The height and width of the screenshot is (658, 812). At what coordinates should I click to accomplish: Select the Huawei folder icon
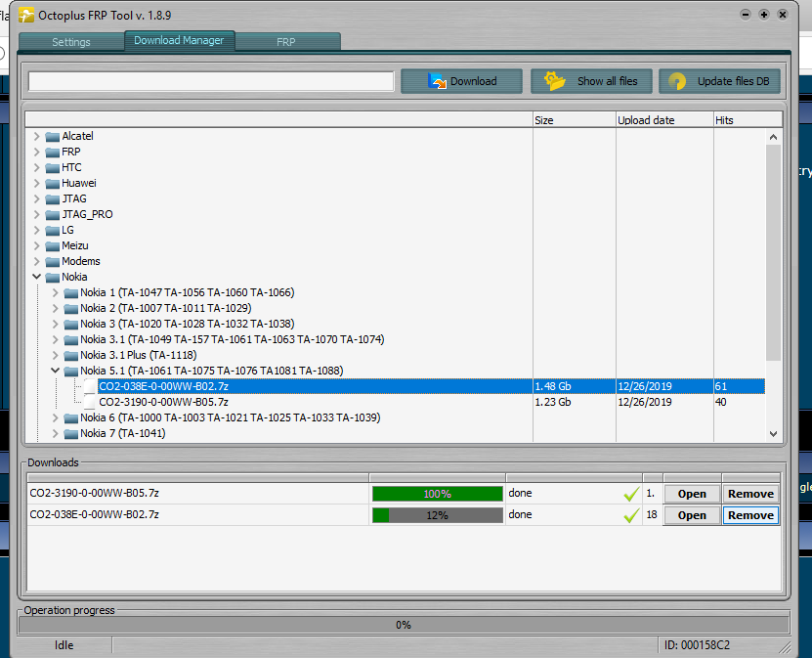click(x=53, y=184)
